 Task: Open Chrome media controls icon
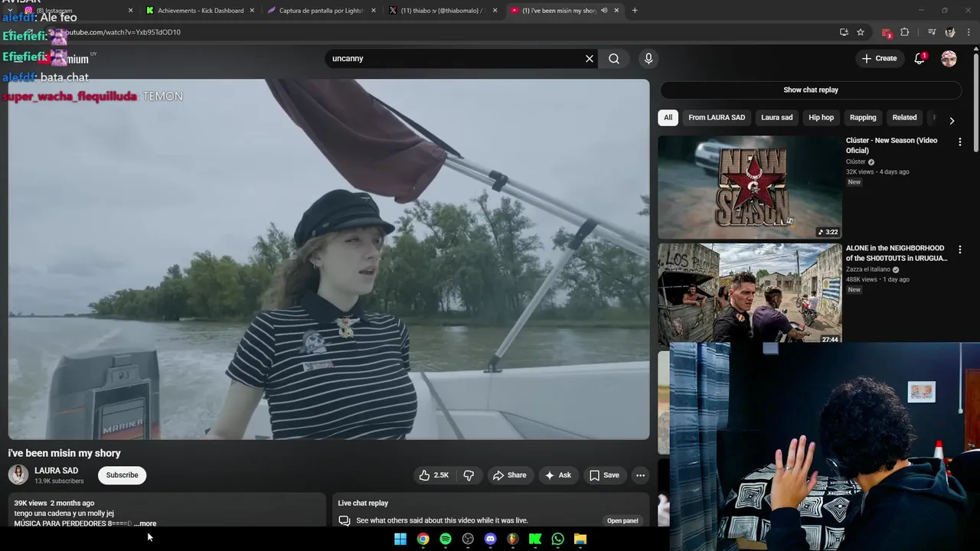[x=932, y=32]
